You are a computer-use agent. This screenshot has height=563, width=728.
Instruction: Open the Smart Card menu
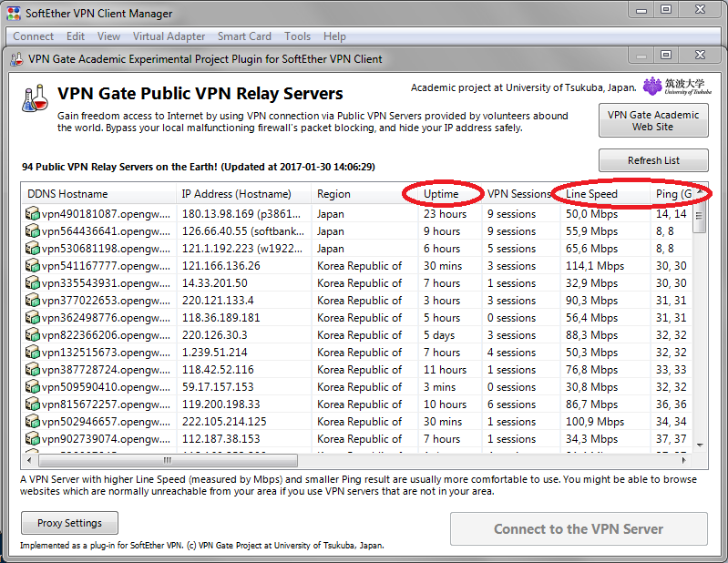point(244,36)
